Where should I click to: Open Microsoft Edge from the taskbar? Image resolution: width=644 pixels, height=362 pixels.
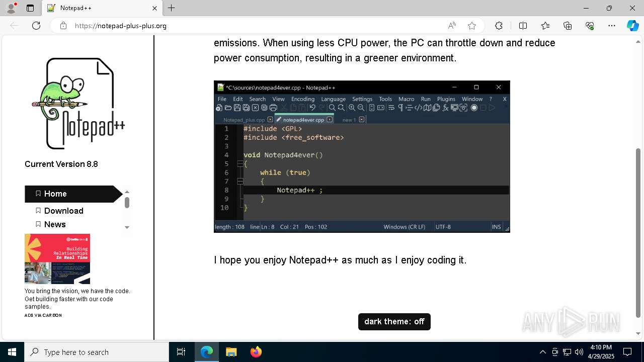[x=207, y=352]
